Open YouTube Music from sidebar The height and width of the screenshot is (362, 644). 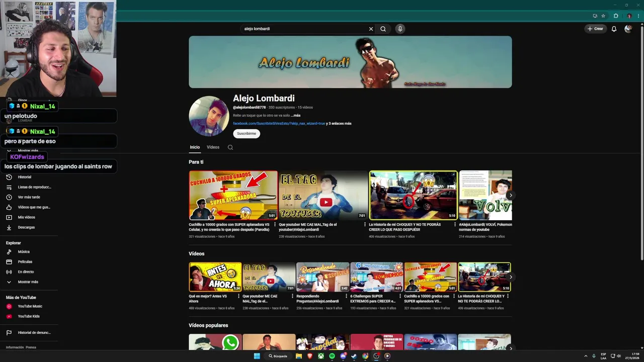pyautogui.click(x=24, y=306)
